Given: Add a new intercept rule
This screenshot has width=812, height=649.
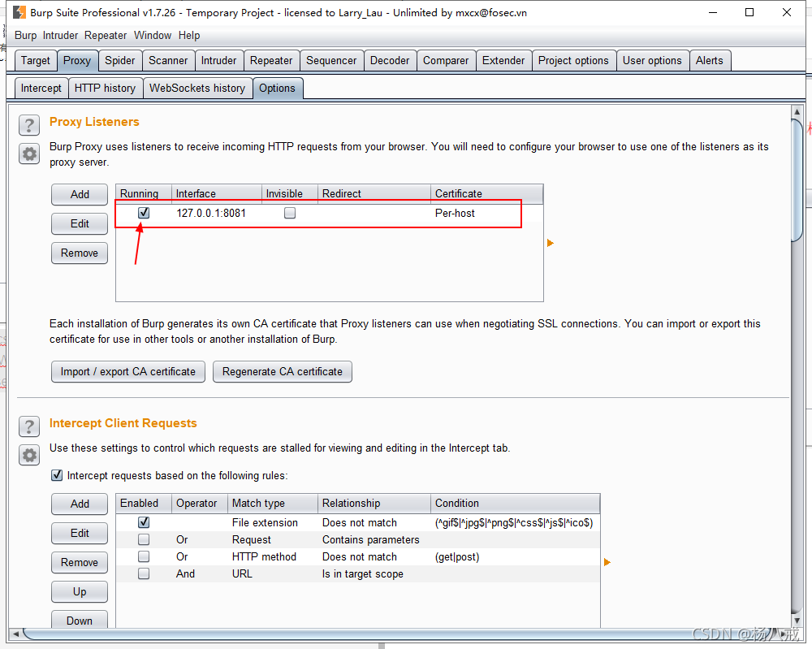Looking at the screenshot, I should 80,504.
